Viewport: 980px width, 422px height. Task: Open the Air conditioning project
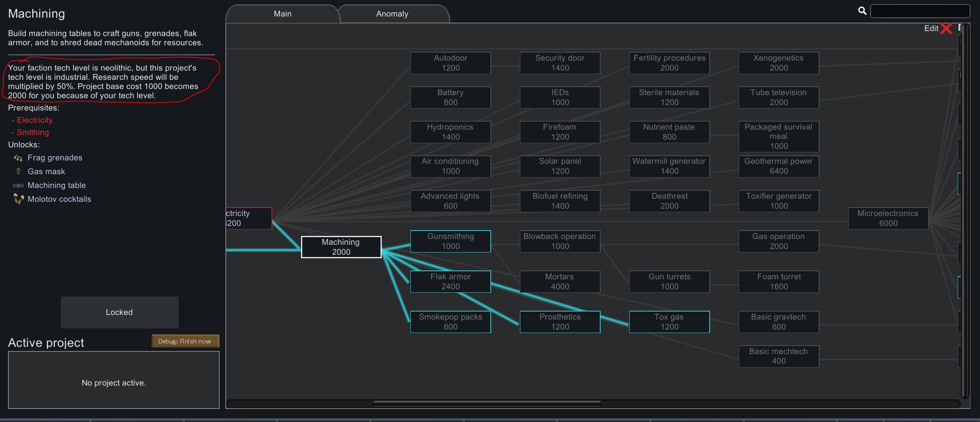(450, 166)
